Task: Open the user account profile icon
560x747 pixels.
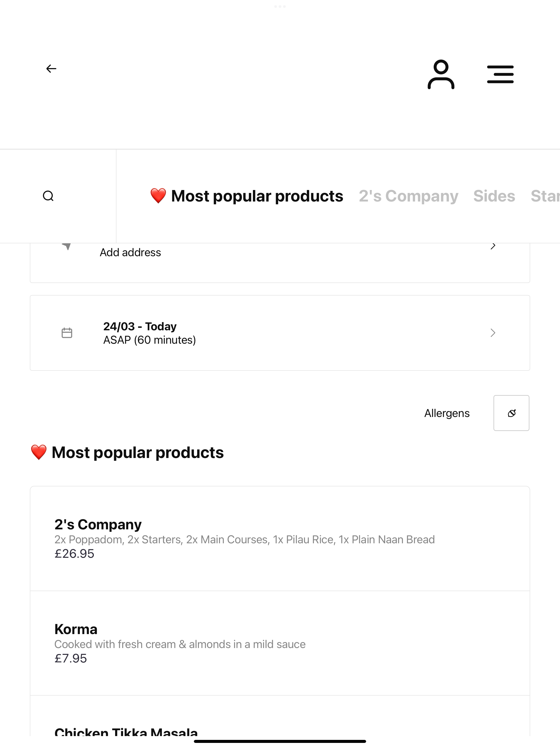Action: pyautogui.click(x=441, y=74)
